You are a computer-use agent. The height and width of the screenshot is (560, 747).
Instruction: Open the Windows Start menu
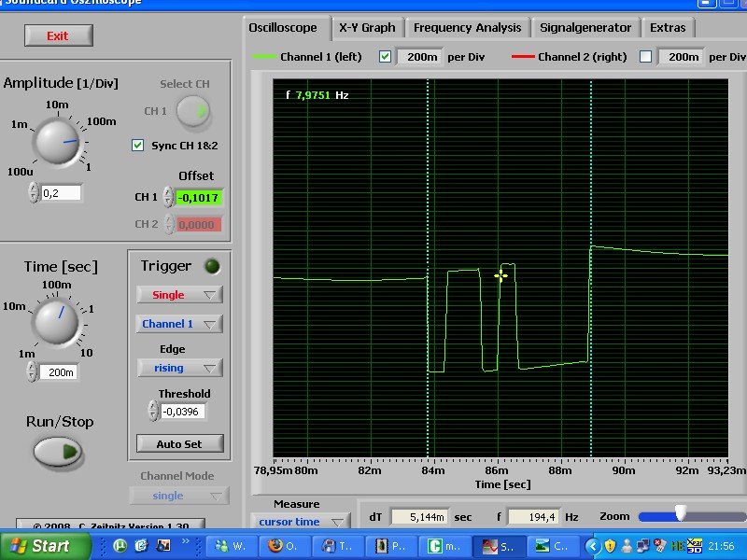point(45,546)
